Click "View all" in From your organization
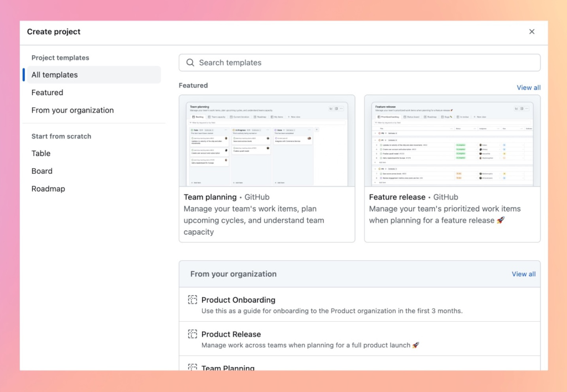 pos(523,274)
